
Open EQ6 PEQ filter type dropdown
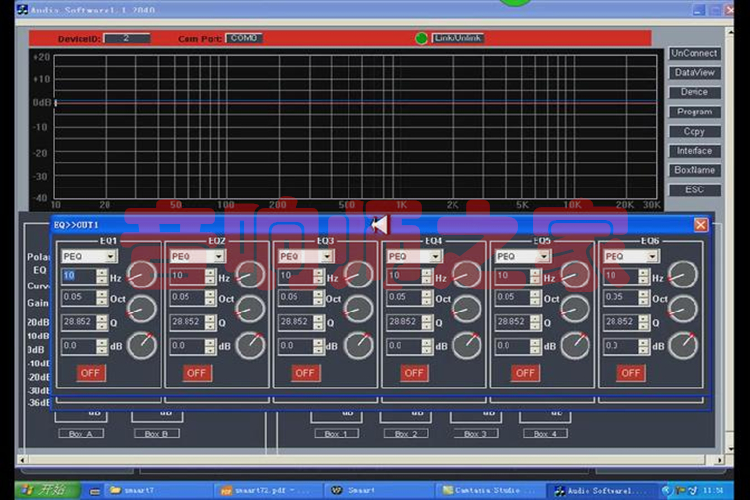632,256
